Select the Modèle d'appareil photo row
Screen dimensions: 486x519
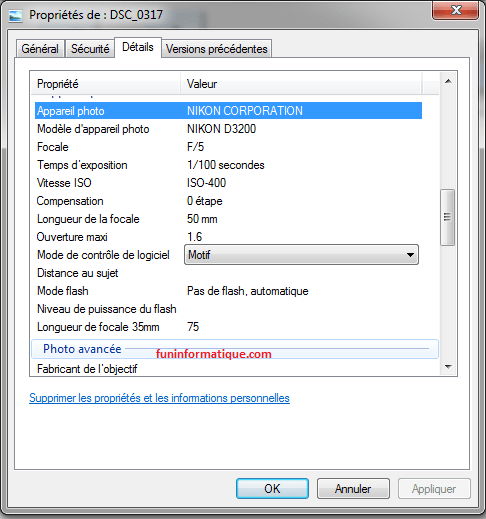click(228, 129)
